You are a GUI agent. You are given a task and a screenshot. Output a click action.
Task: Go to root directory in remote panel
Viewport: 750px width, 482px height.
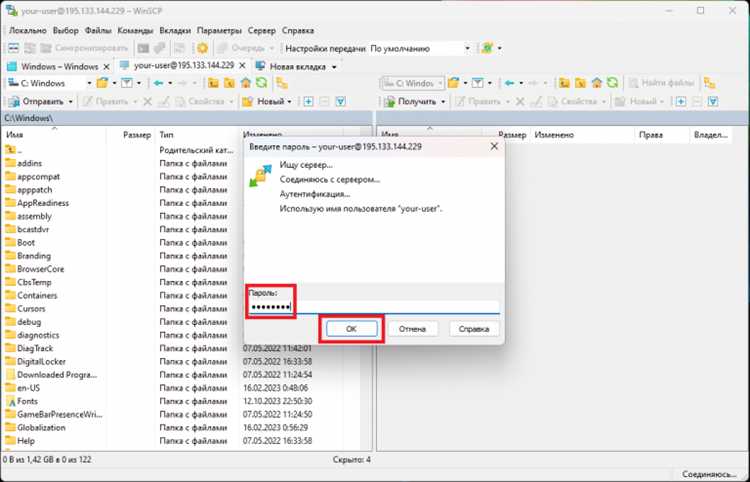[x=581, y=83]
